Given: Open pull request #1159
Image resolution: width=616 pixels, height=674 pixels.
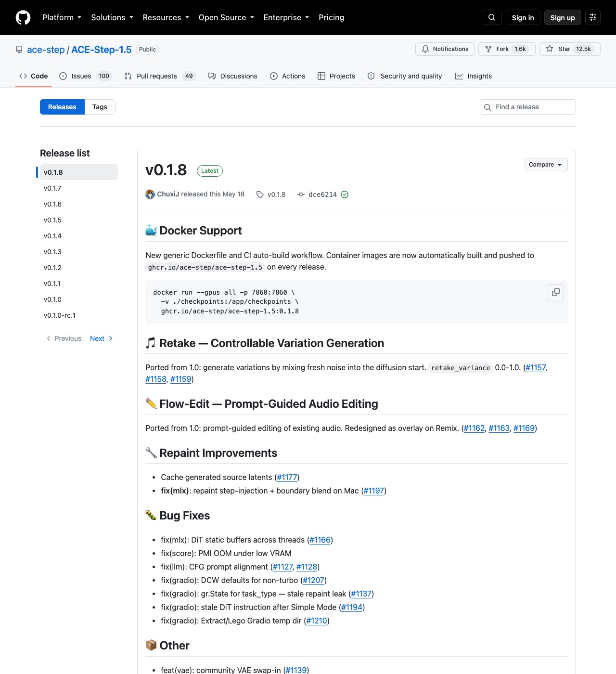Looking at the screenshot, I should 181,379.
